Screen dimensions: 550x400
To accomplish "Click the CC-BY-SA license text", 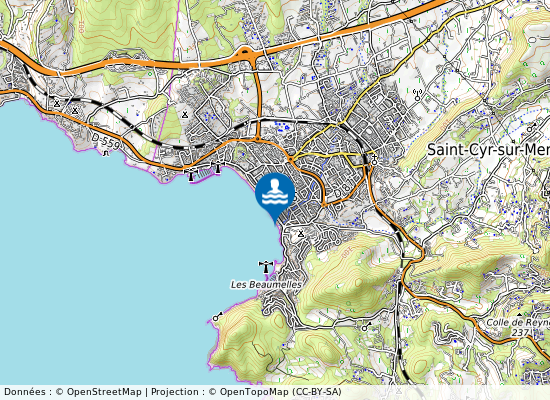I will tap(316, 392).
